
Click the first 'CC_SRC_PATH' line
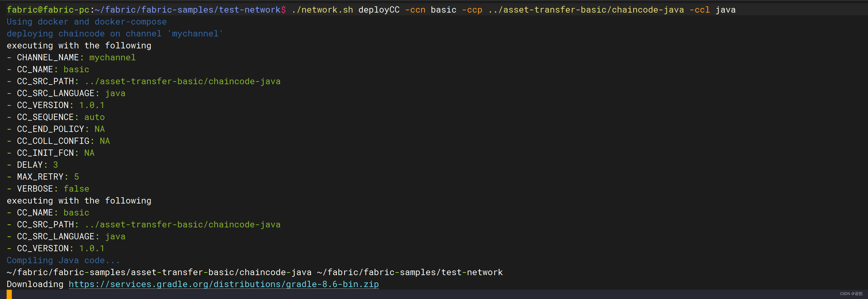(x=144, y=82)
